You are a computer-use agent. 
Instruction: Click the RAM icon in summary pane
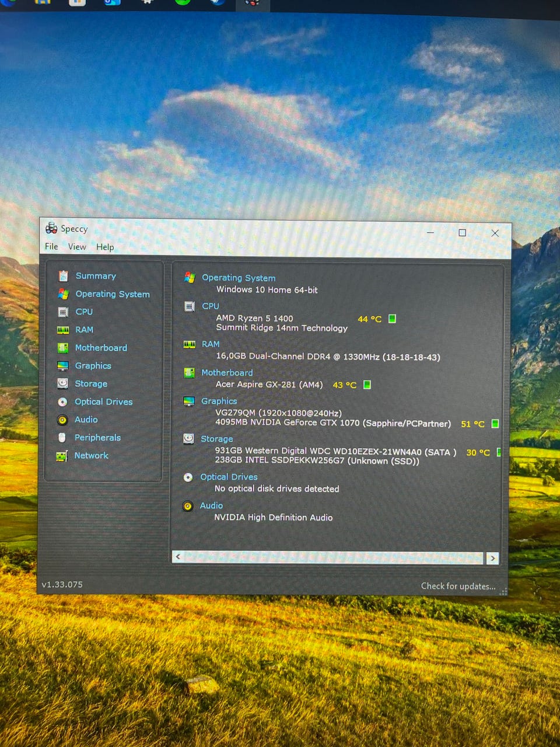point(190,344)
